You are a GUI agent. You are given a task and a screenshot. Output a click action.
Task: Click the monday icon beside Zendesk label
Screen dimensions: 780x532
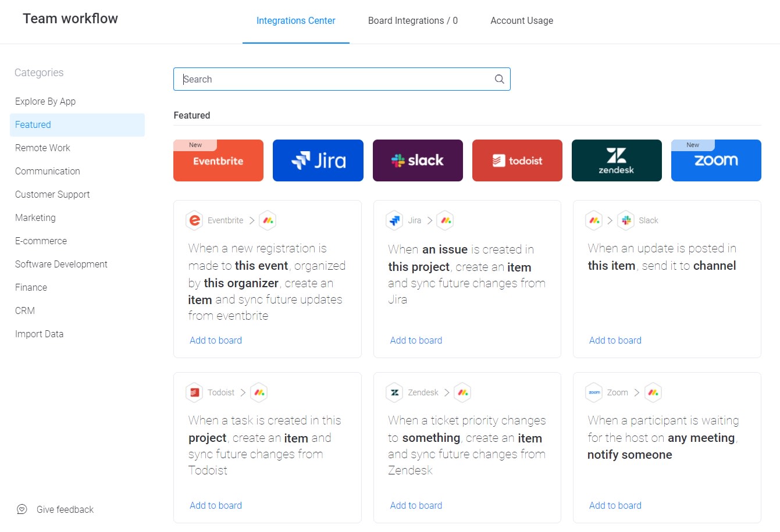[462, 392]
